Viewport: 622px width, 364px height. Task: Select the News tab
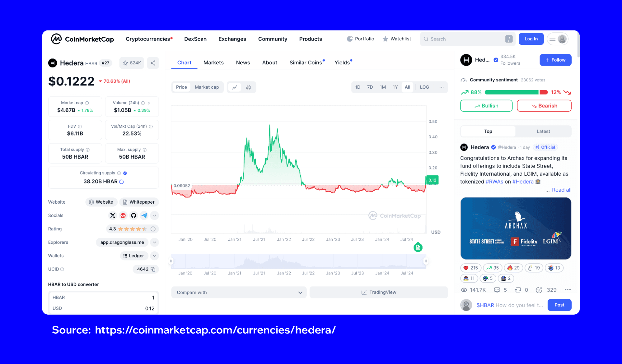coord(243,62)
